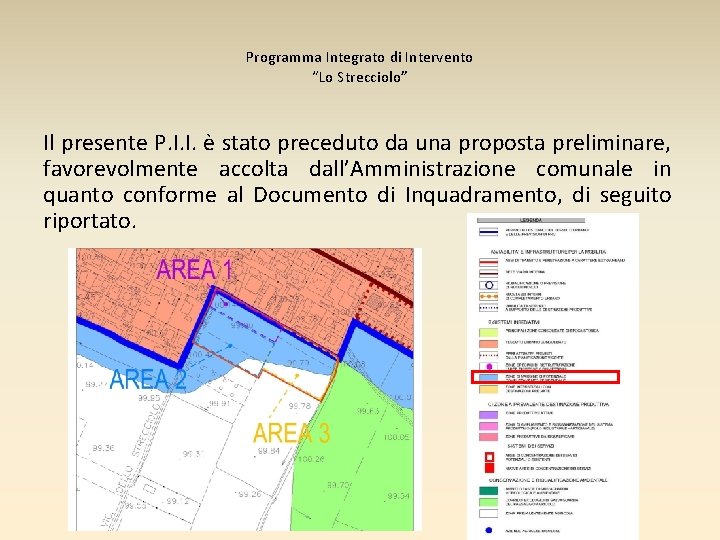Image resolution: width=720 pixels, height=540 pixels.
Task: Click the elevation label '99.84' on the map
Action: coord(269,451)
